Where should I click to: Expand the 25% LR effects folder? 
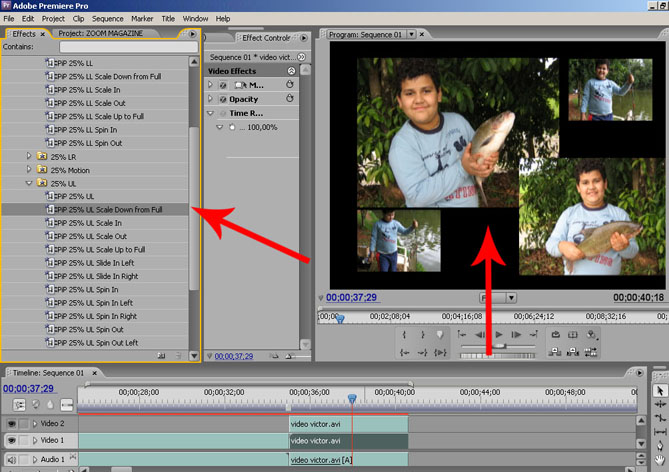coord(29,156)
